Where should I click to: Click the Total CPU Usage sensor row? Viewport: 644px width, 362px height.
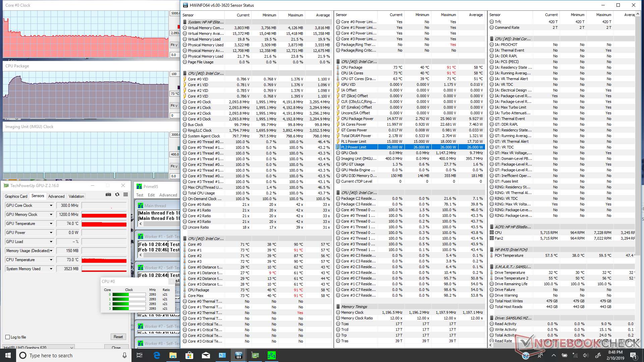257,193
